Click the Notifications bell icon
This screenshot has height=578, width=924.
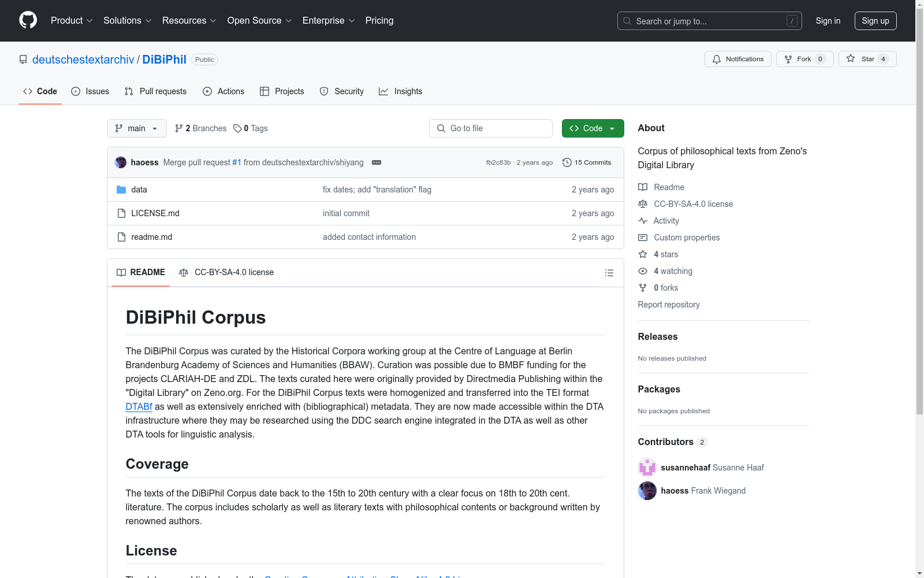[717, 59]
